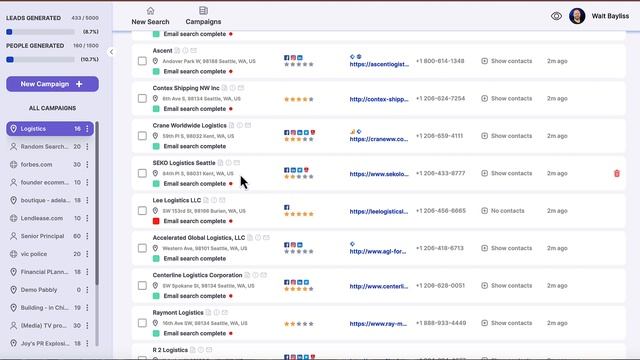Tick Centerline Logistics Corporation checkbox

[x=142, y=285]
